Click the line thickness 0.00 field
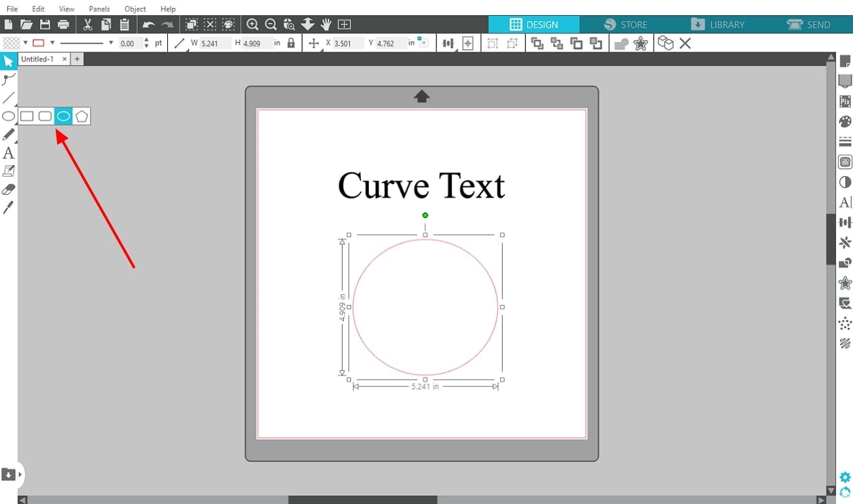This screenshot has height=504, width=853. click(x=129, y=43)
